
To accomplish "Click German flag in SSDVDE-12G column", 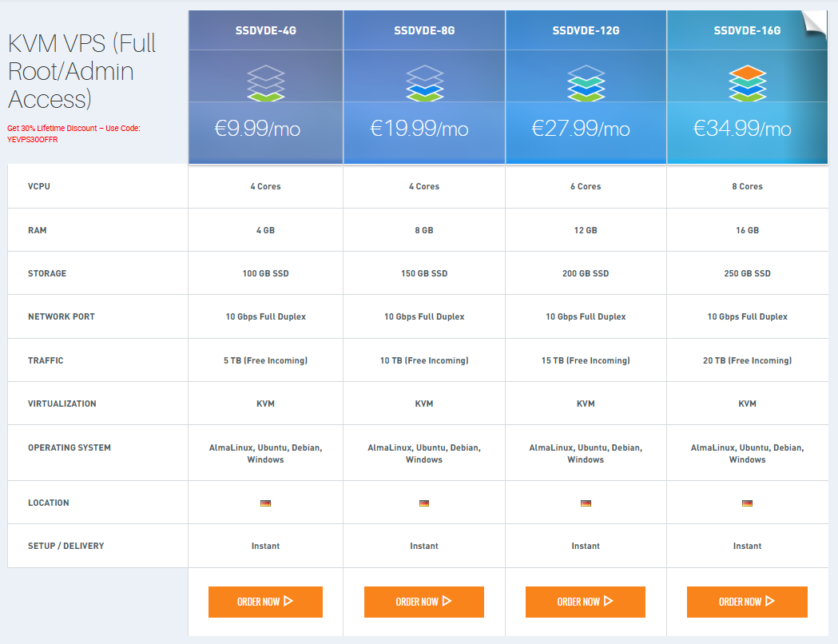I will point(586,503).
